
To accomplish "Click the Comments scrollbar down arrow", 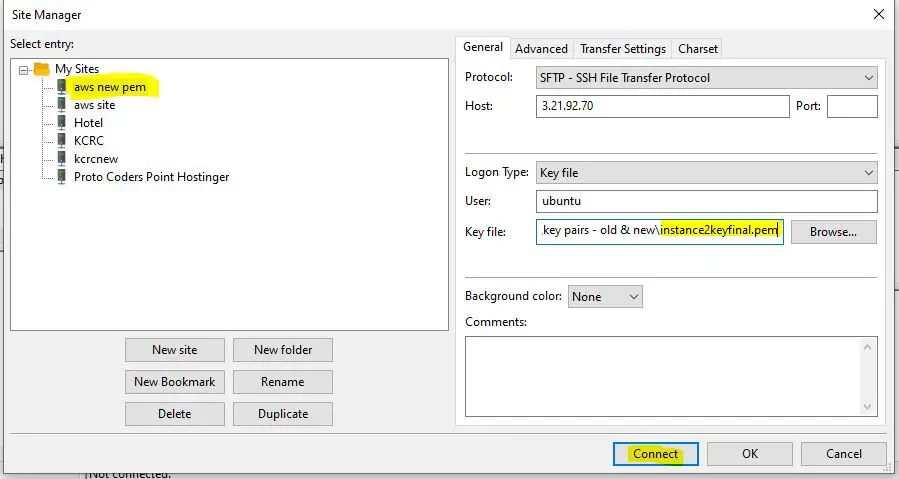I will (x=867, y=407).
